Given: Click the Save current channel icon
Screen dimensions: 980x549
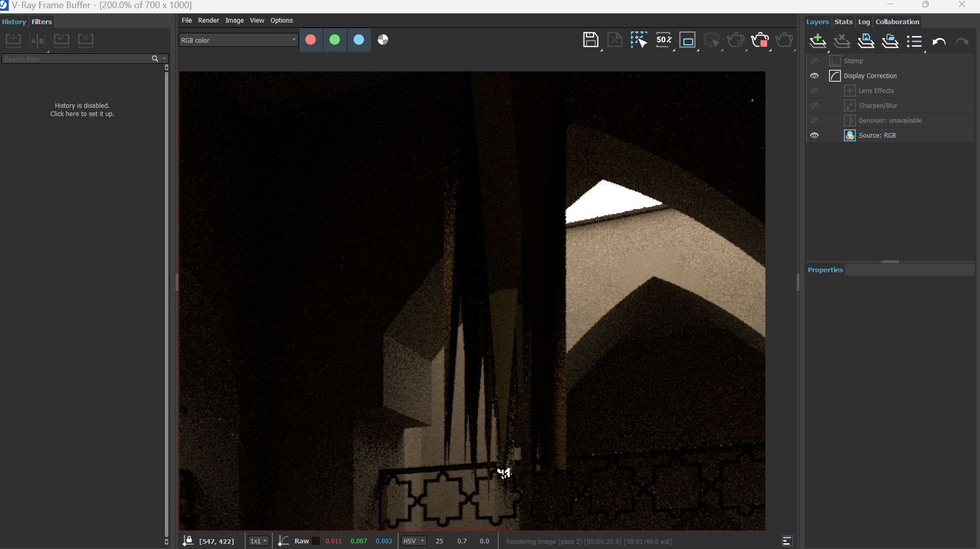Looking at the screenshot, I should click(x=591, y=40).
